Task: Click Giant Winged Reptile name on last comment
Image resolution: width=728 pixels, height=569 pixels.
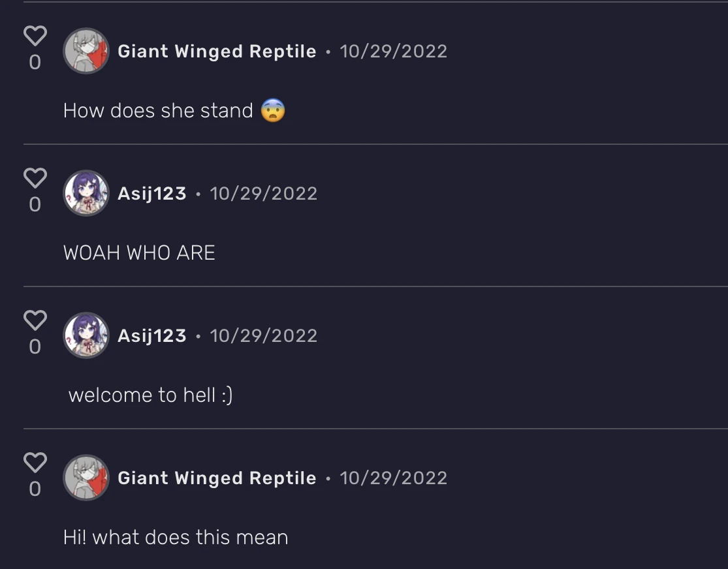Action: pyautogui.click(x=217, y=478)
